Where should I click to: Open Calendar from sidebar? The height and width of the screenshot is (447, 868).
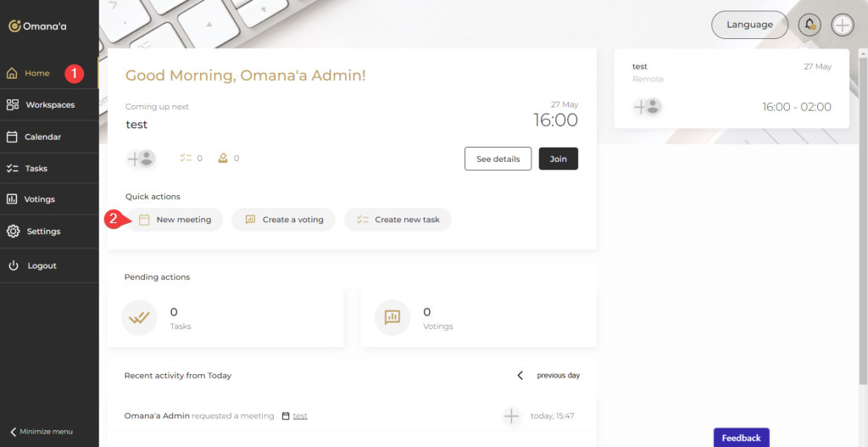(x=42, y=137)
